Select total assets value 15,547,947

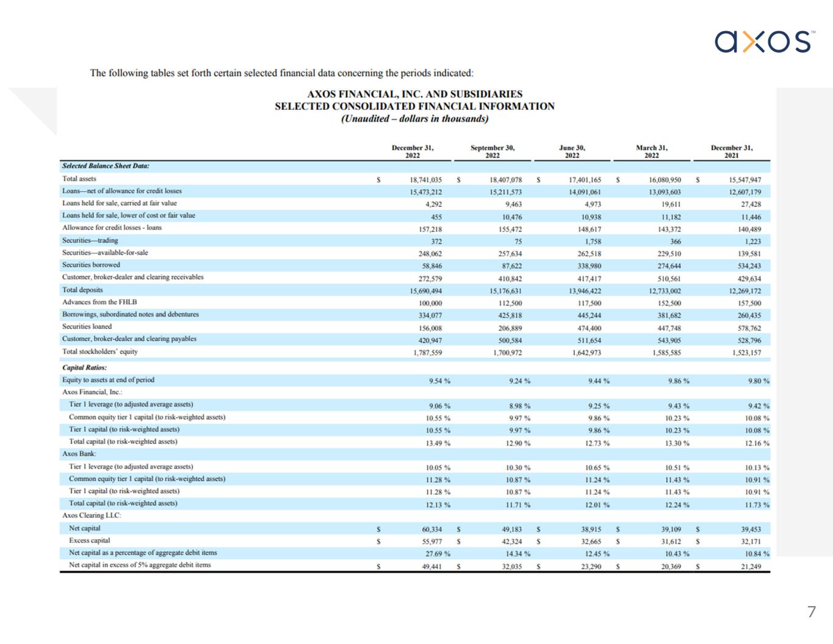pos(745,180)
